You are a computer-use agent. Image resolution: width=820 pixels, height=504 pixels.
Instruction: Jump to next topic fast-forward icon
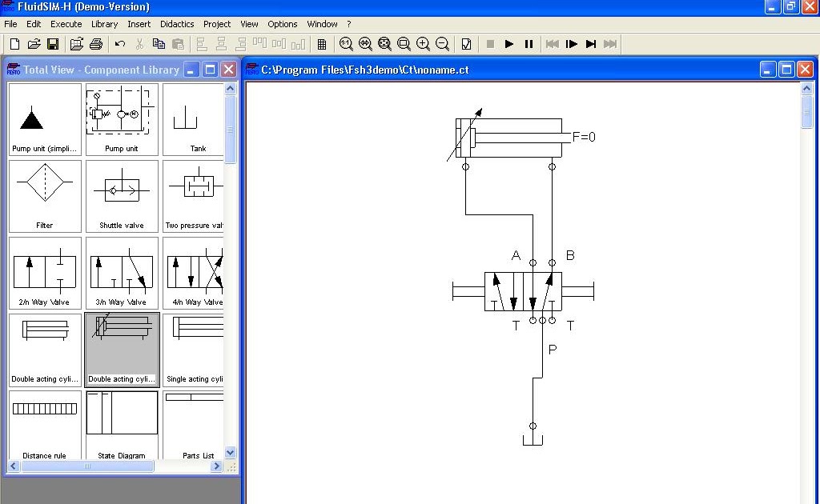(610, 44)
